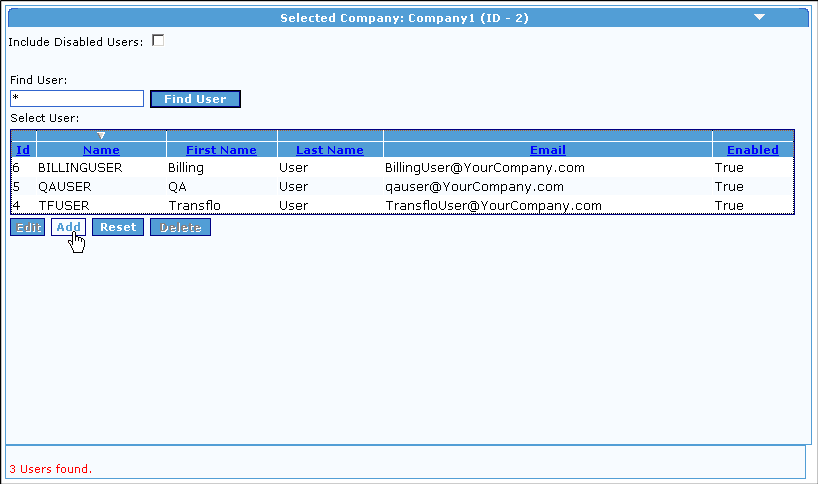The height and width of the screenshot is (484, 818).
Task: Click the first name Transflo cell
Action: click(195, 205)
